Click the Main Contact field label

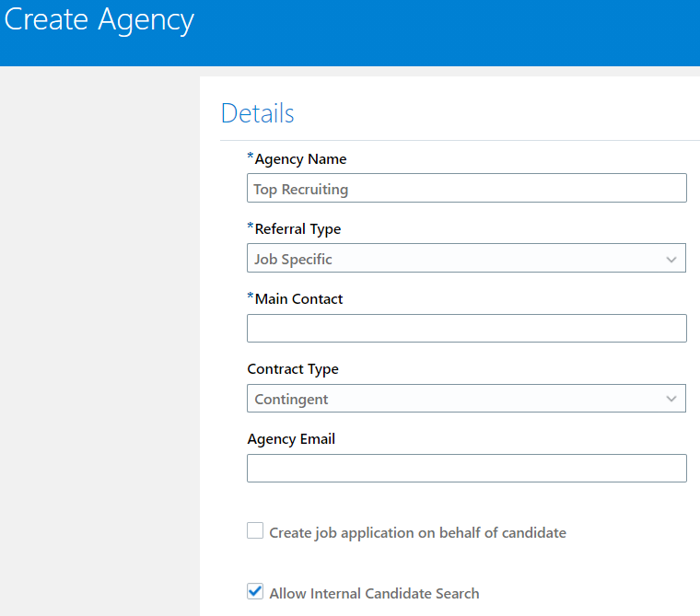298,299
